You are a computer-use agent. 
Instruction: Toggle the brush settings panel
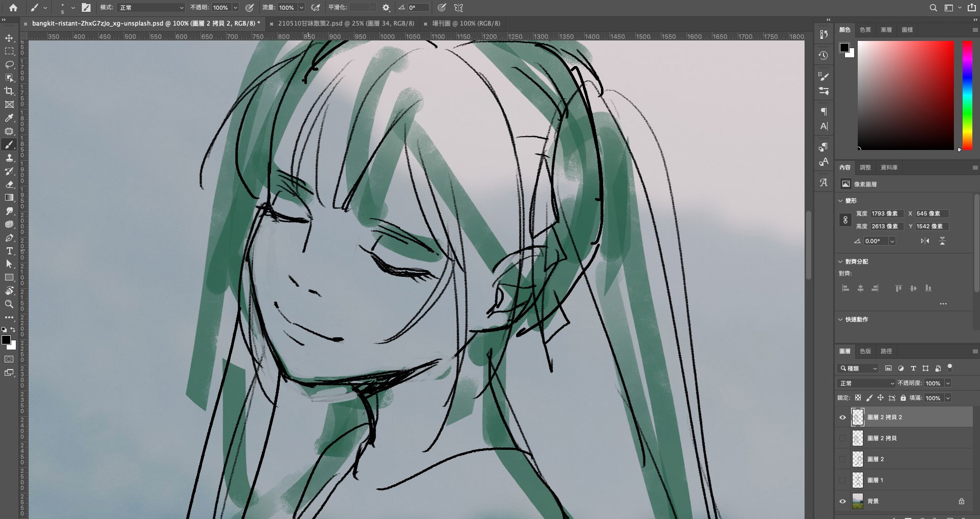click(x=85, y=8)
